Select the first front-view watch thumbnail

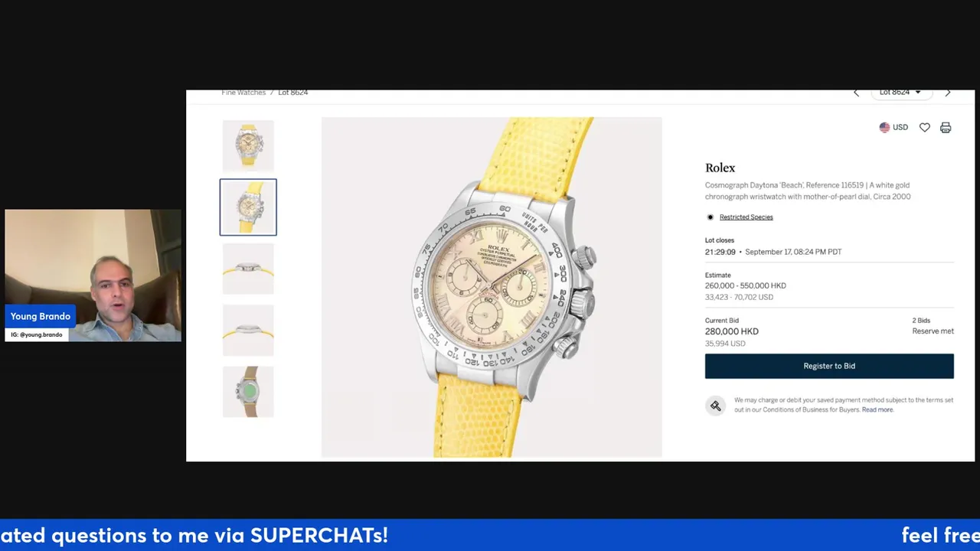click(x=248, y=145)
